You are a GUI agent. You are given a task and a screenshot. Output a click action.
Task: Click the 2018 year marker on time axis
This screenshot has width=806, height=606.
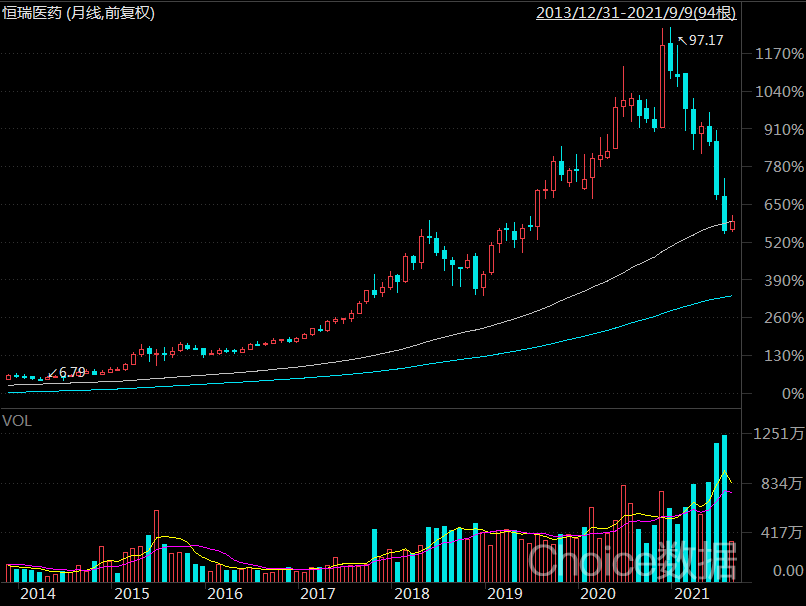(x=412, y=594)
